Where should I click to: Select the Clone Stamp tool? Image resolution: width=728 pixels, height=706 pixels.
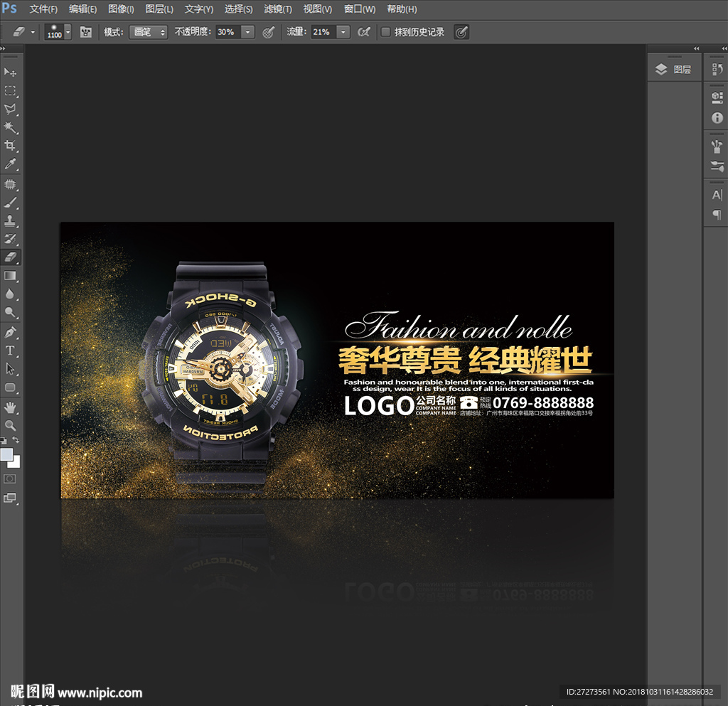(x=10, y=220)
